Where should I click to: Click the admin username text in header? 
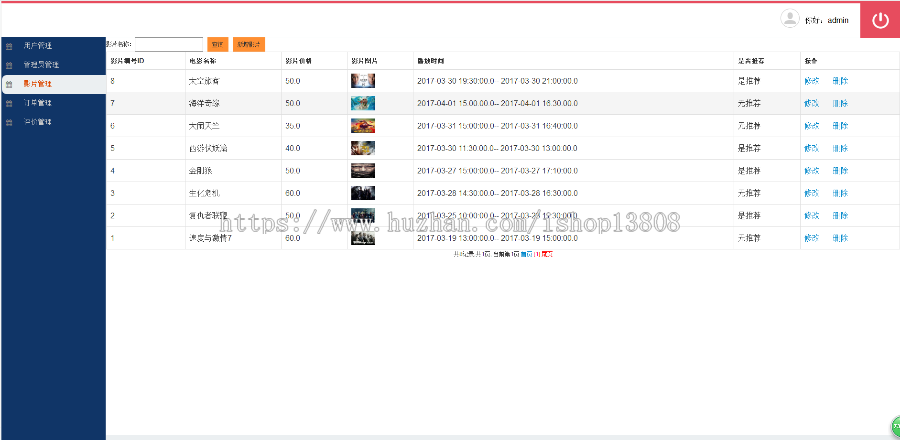point(837,20)
